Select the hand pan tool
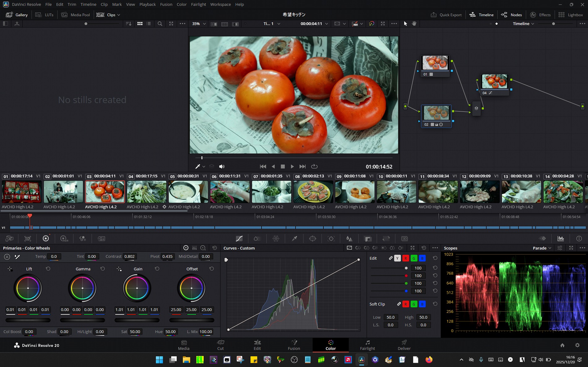Screen dimensions: 588x367 [414, 23]
